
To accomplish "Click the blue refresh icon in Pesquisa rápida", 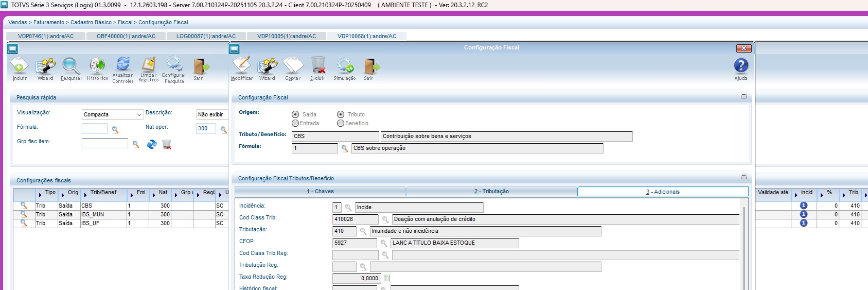I will [x=152, y=144].
